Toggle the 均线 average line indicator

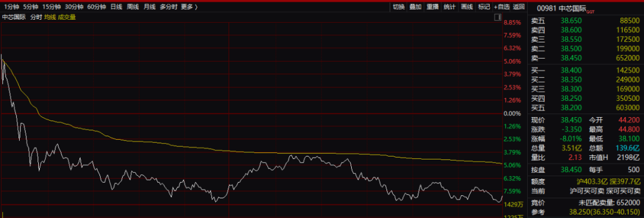(x=49, y=17)
